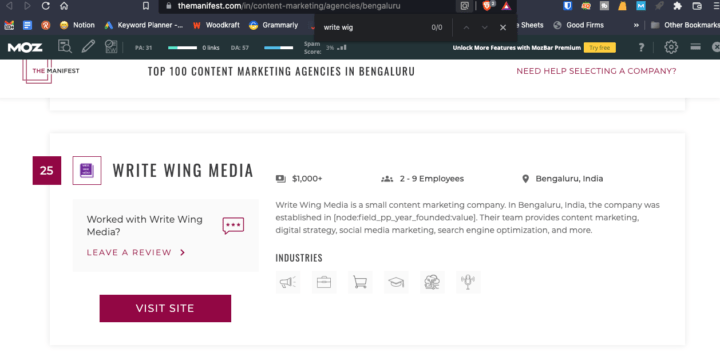Open the Woodkraft bookmark

click(216, 25)
